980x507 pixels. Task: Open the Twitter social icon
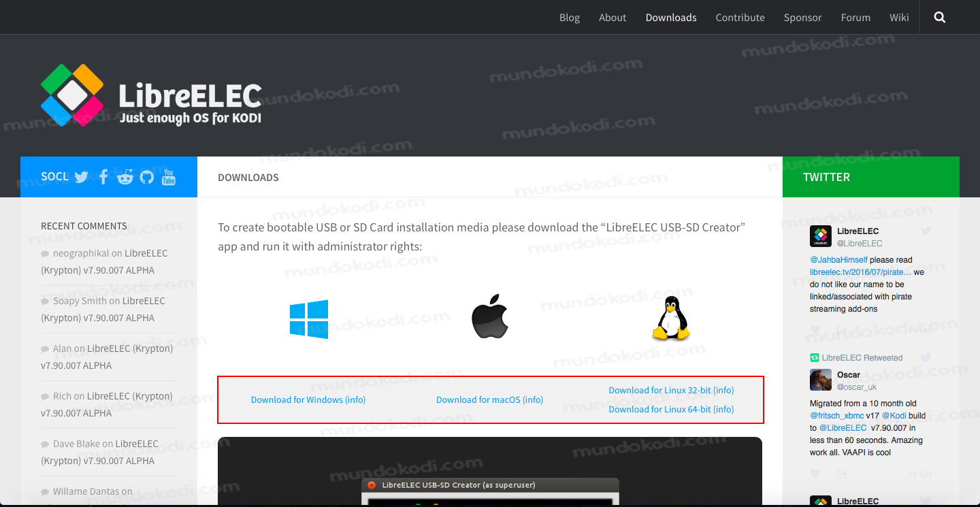pyautogui.click(x=82, y=178)
